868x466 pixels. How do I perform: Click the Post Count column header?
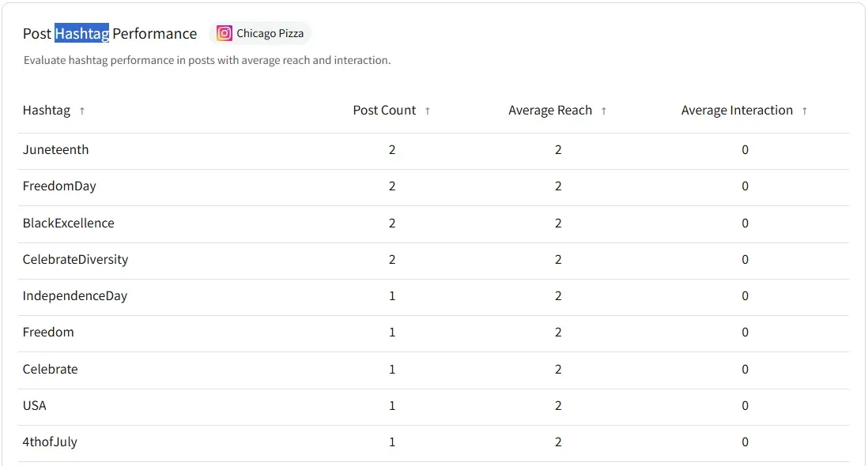[384, 111]
